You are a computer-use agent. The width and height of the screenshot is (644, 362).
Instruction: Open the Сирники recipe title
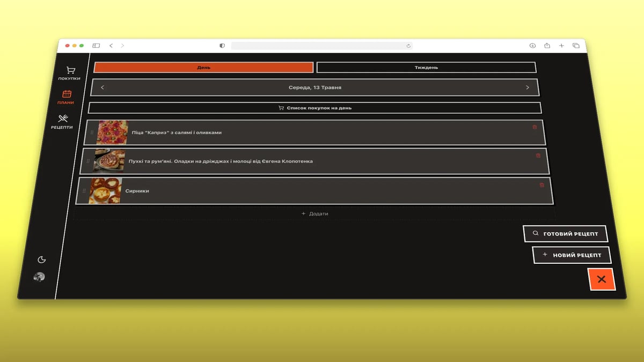tap(137, 191)
